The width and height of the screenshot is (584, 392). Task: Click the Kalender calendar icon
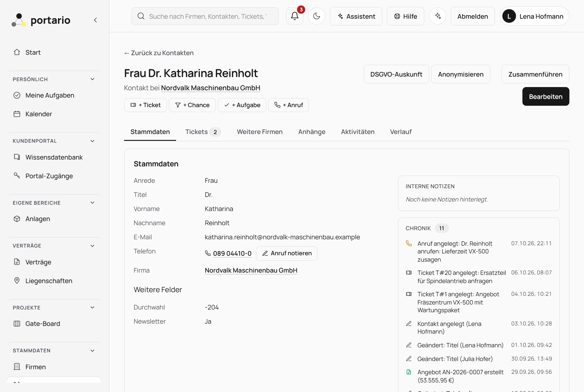[17, 114]
